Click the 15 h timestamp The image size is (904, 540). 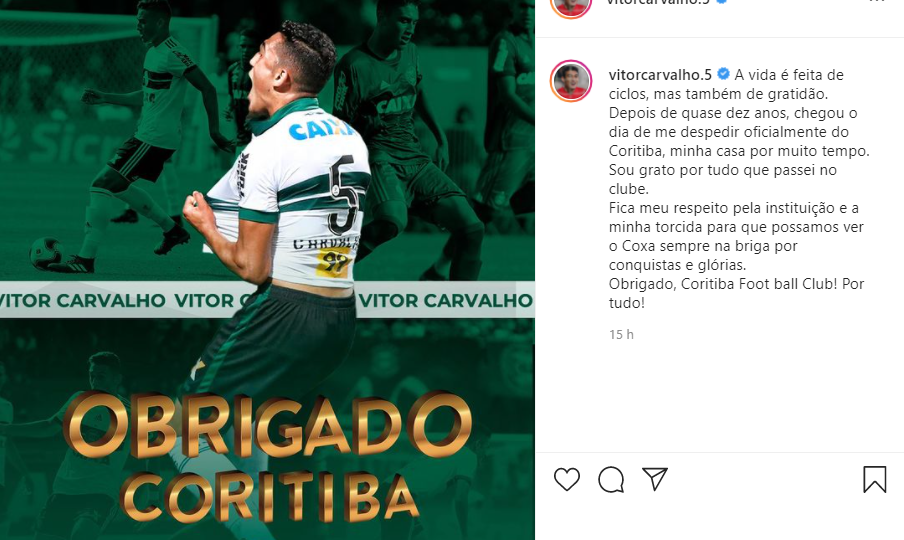(x=621, y=334)
